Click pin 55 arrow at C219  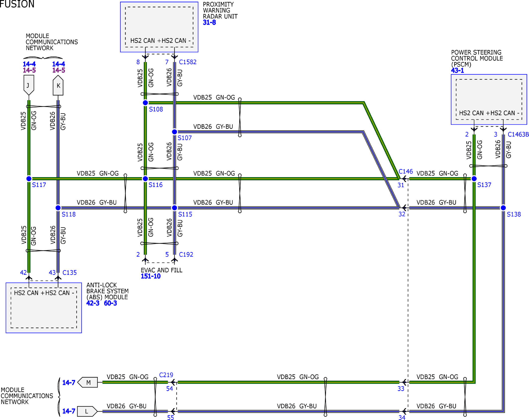[x=173, y=411]
